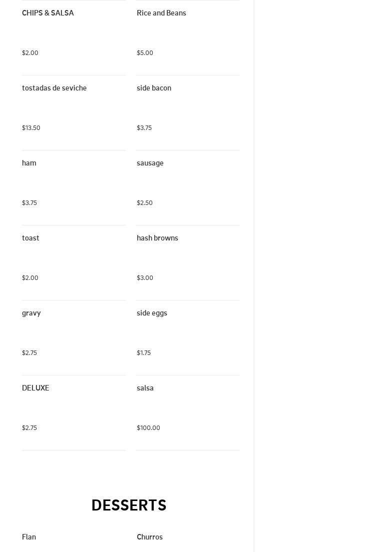Click the tostadas de seviche item
Viewport: 392px width, 552px height.
point(54,88)
